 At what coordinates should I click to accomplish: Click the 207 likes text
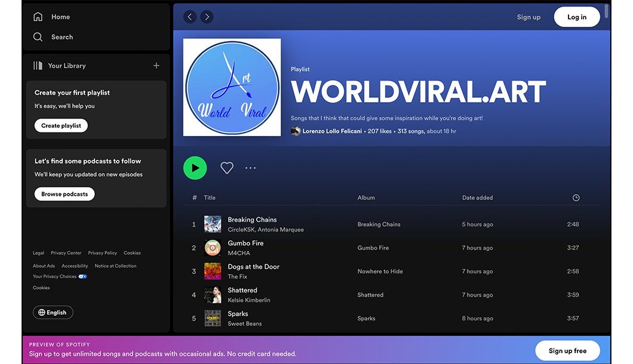(x=379, y=131)
